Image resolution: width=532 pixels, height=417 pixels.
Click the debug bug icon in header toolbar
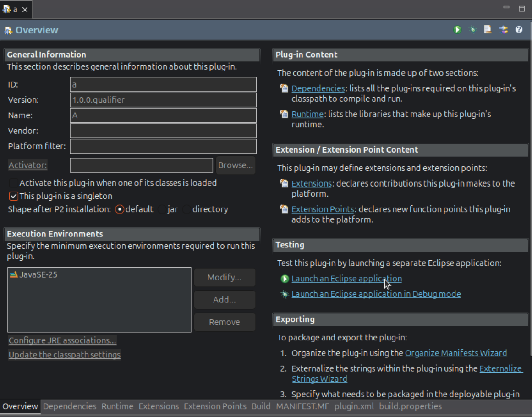pos(472,30)
